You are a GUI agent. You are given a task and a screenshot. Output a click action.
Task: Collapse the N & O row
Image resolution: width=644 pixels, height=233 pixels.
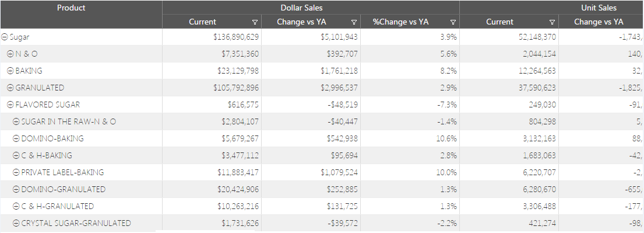click(10, 54)
